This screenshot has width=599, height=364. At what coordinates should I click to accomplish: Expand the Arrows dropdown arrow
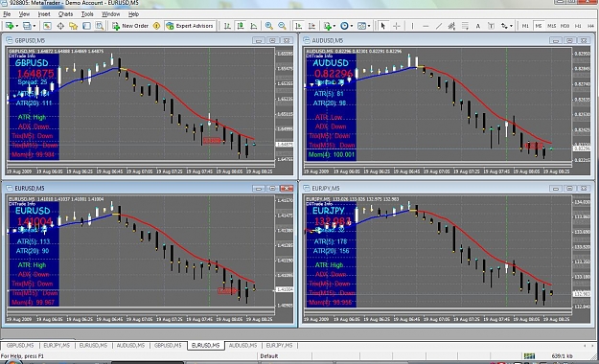pyautogui.click(x=511, y=26)
